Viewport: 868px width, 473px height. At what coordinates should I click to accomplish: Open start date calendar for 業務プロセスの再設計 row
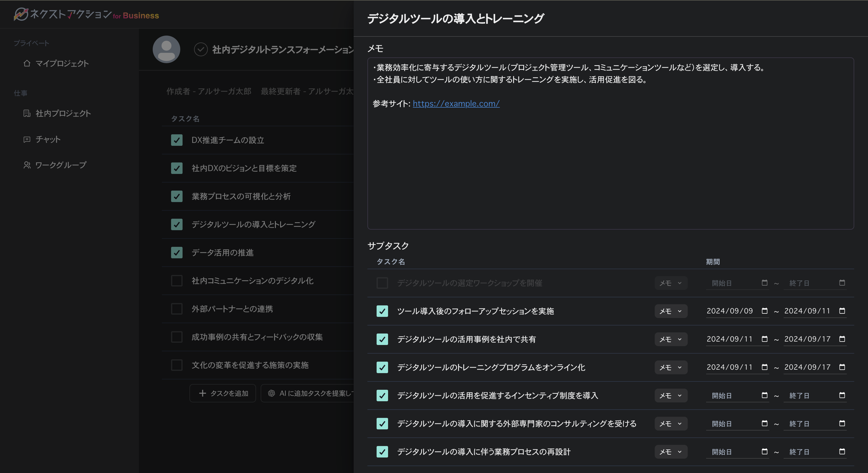click(x=765, y=451)
